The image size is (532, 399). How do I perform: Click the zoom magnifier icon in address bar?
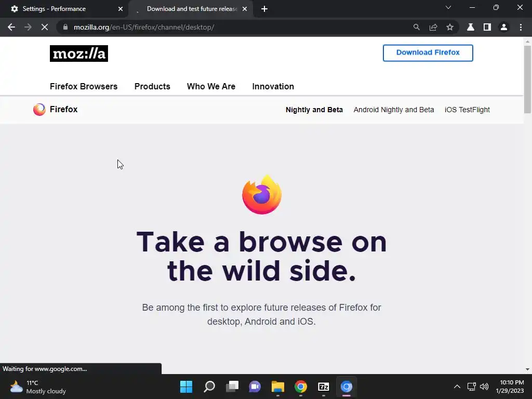pos(416,27)
